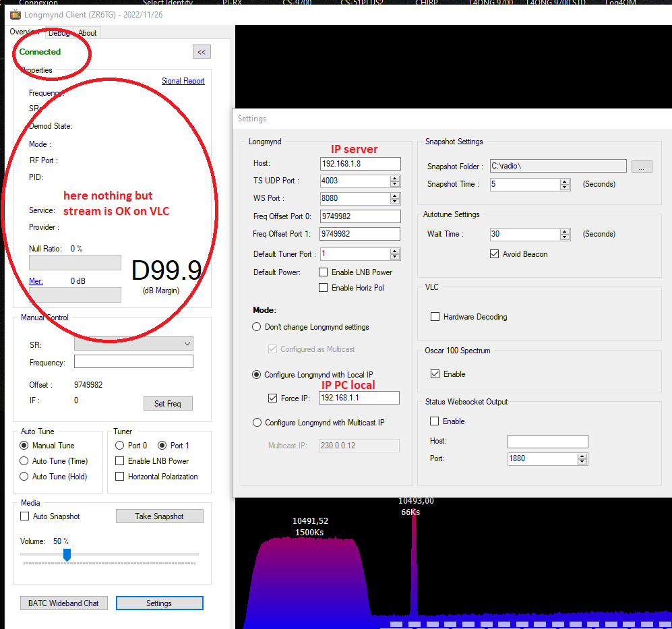
Task: Switch to the Debug tab
Action: tap(59, 33)
